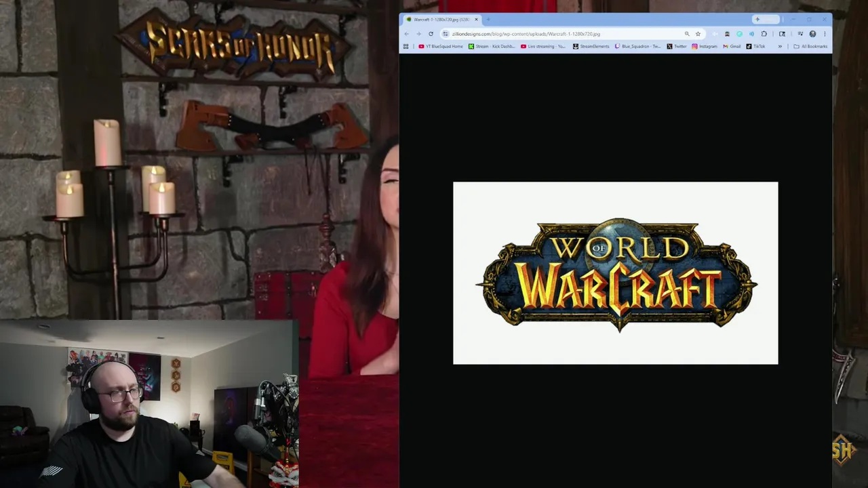The height and width of the screenshot is (488, 868).
Task: Go forward in the browser
Action: click(x=418, y=34)
